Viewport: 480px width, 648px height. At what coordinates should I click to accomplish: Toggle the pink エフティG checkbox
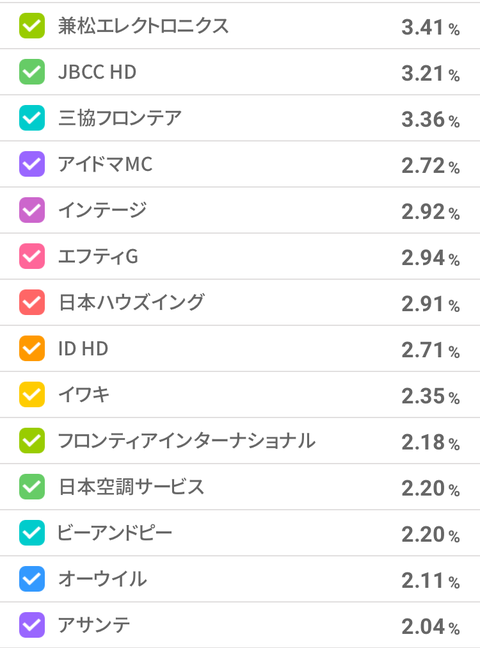coord(32,256)
